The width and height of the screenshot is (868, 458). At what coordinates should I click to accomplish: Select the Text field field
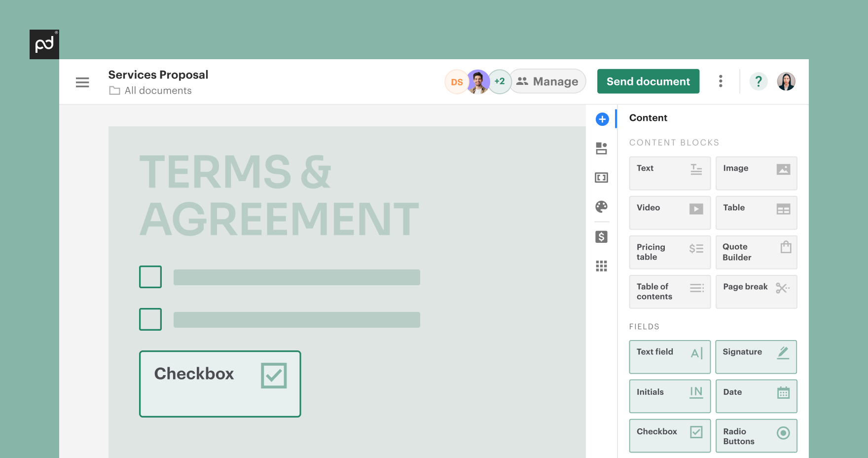coord(670,357)
